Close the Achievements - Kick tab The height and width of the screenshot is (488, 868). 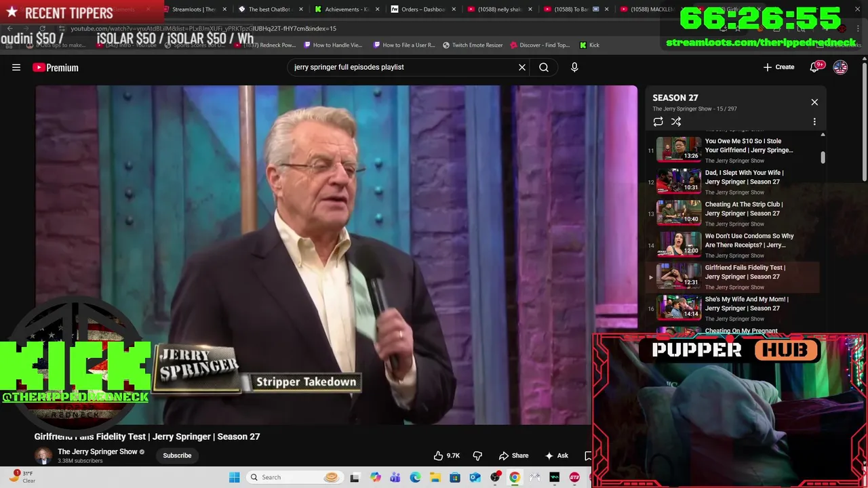click(377, 9)
